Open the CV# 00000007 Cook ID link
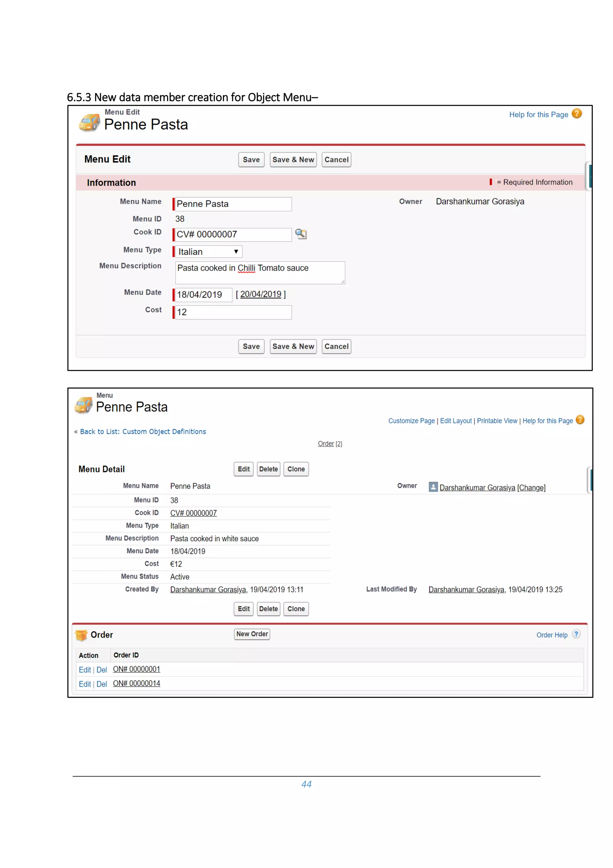This screenshot has height=868, width=613. (193, 513)
